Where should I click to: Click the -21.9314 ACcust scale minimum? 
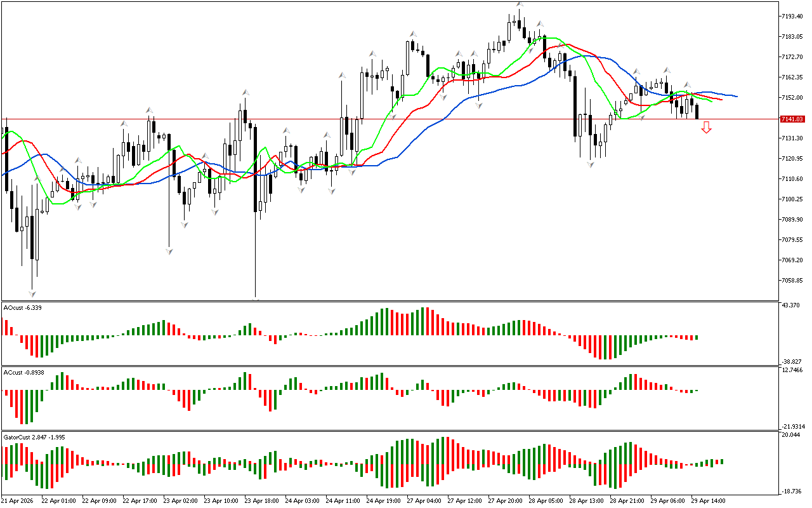click(x=793, y=426)
